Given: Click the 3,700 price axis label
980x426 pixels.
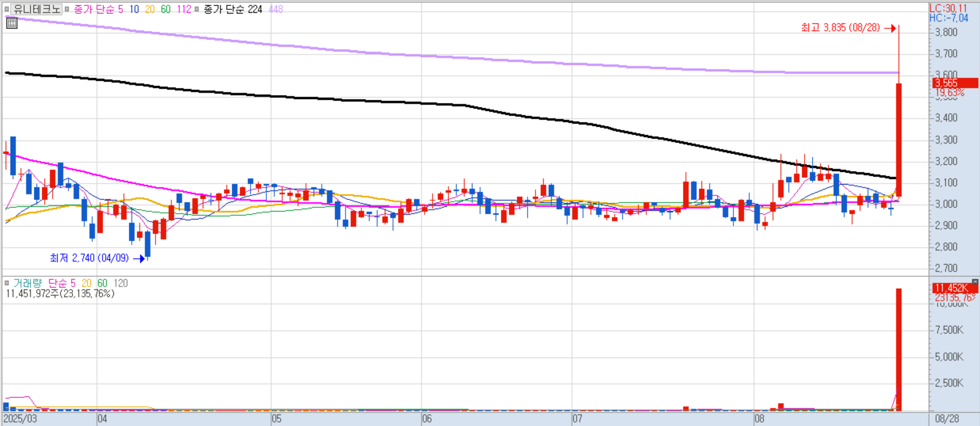Looking at the screenshot, I should [x=946, y=53].
